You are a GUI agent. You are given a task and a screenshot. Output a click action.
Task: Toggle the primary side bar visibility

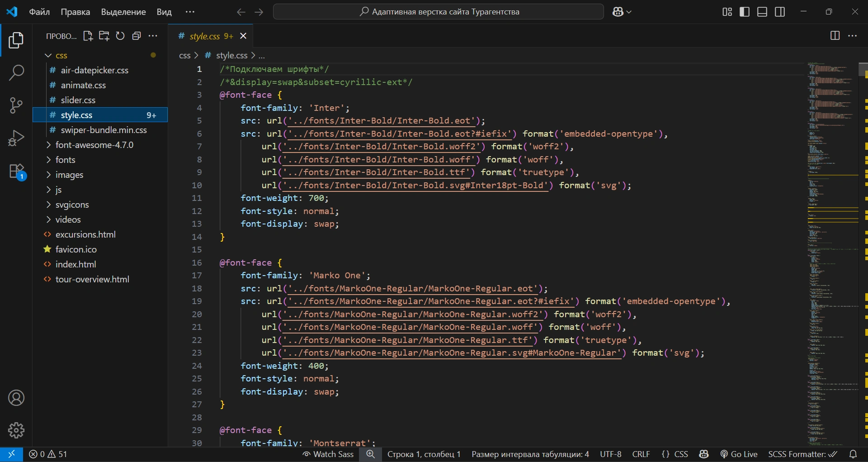[745, 12]
